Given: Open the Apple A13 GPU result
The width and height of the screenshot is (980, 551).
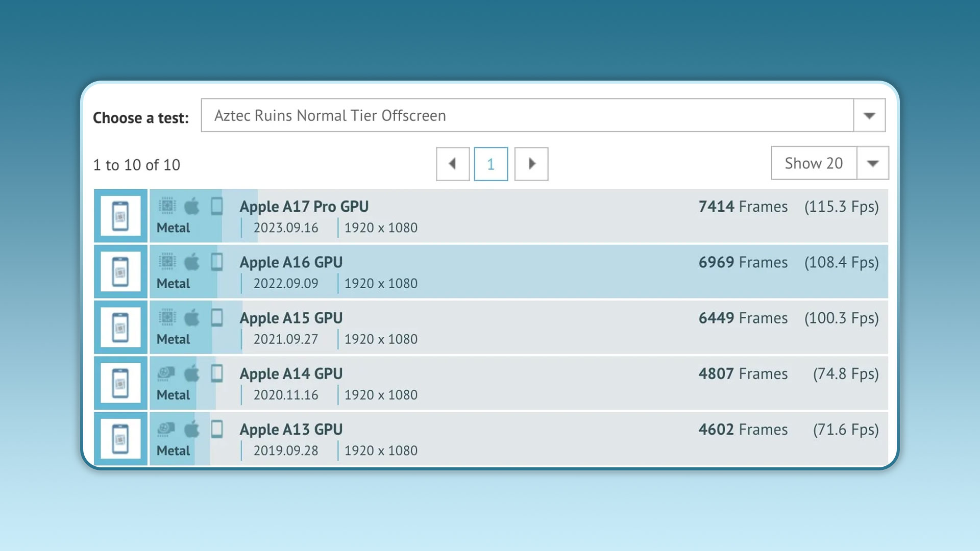Looking at the screenshot, I should [291, 430].
